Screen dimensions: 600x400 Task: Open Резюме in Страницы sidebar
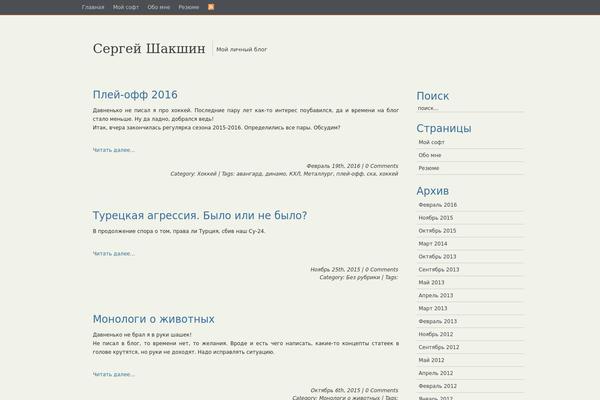[x=429, y=168]
